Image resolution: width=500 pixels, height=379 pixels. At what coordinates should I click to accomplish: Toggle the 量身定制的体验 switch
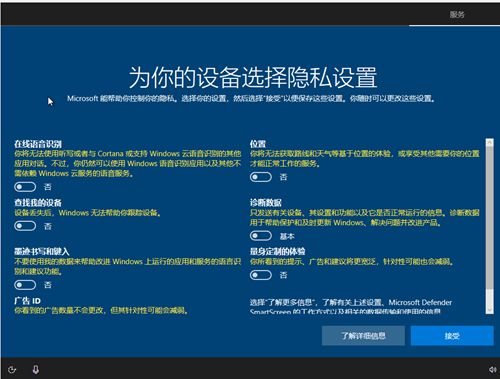point(261,275)
